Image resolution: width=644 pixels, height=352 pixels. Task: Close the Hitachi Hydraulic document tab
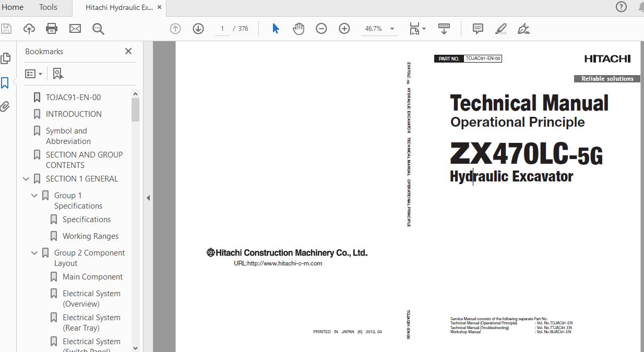(x=160, y=7)
